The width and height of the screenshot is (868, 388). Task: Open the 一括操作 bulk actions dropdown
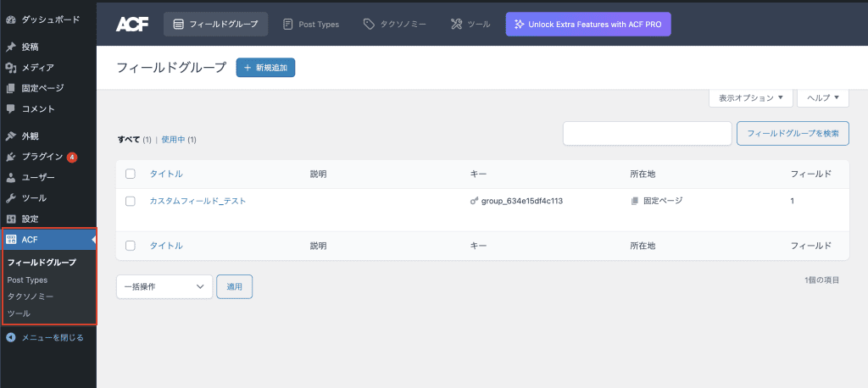(164, 286)
